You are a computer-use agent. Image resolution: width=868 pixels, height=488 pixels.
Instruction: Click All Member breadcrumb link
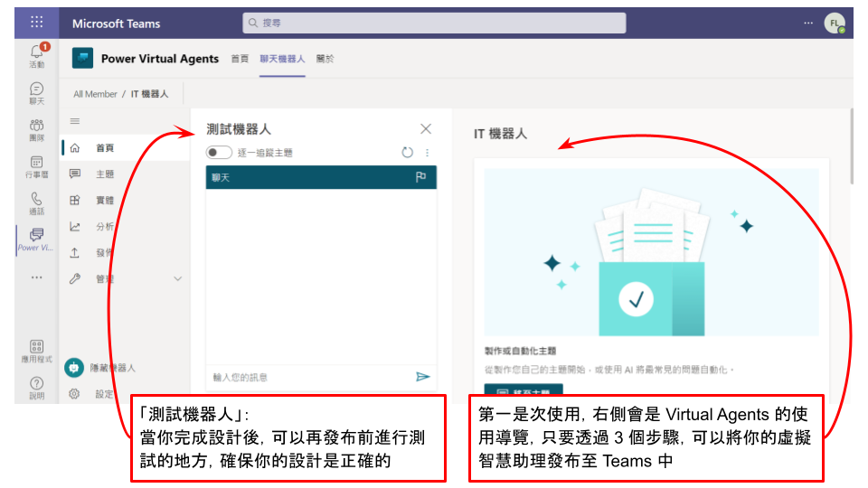pos(95,94)
